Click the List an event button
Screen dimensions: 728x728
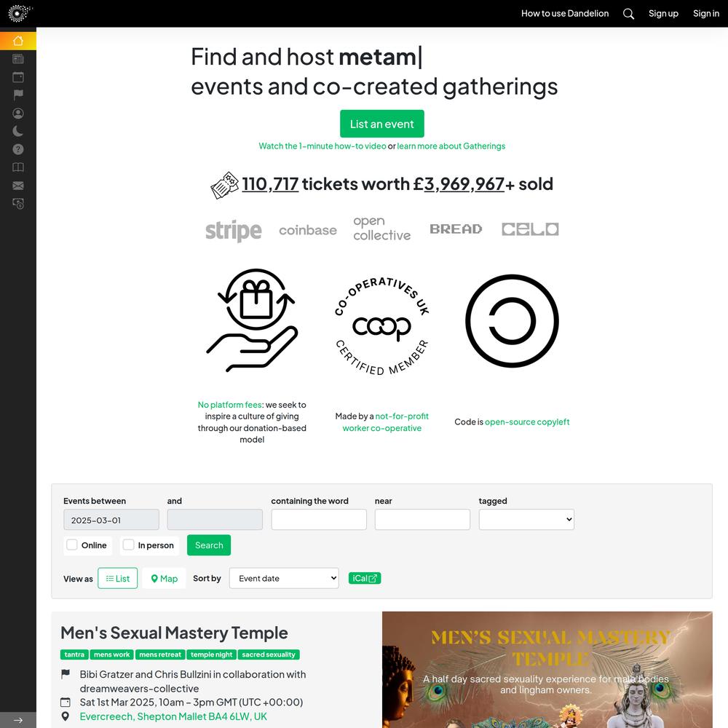[x=381, y=124]
